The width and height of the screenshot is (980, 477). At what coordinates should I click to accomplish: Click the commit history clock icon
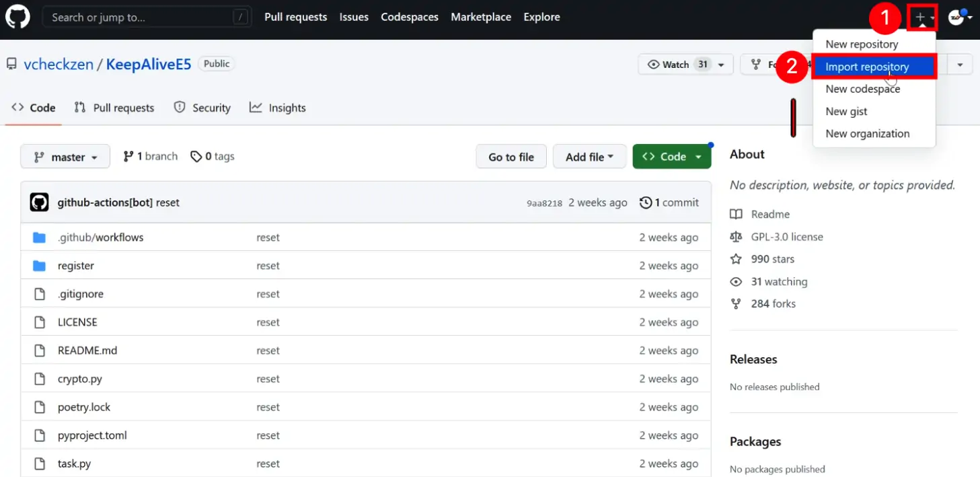646,203
